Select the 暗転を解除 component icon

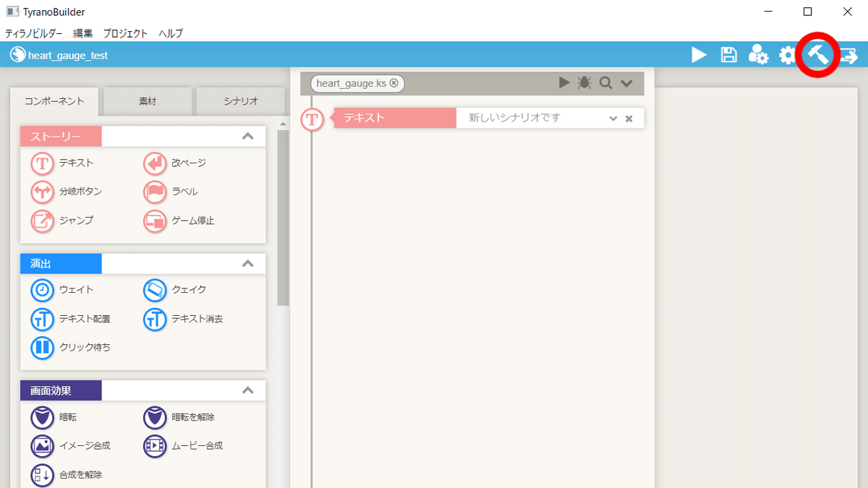(x=155, y=418)
